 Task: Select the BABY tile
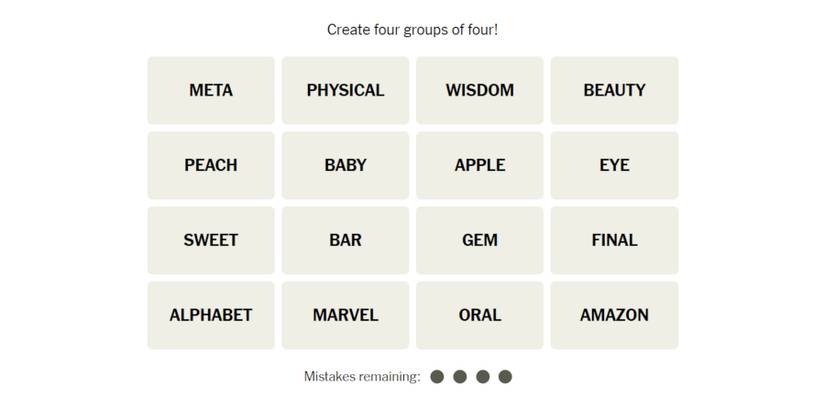345,165
